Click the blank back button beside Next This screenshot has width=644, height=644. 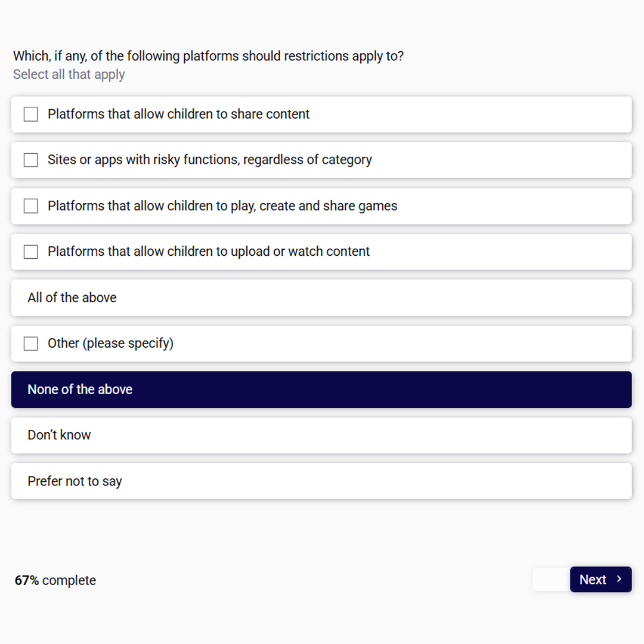pyautogui.click(x=551, y=579)
